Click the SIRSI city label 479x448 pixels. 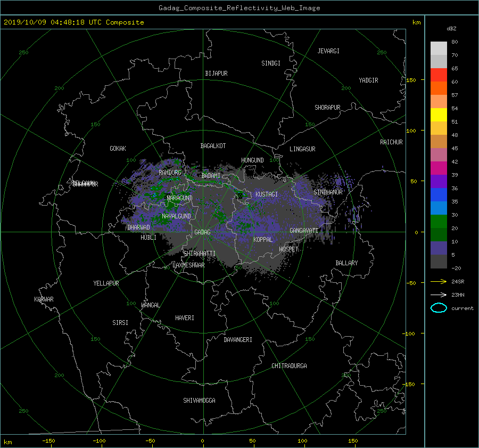(x=120, y=323)
